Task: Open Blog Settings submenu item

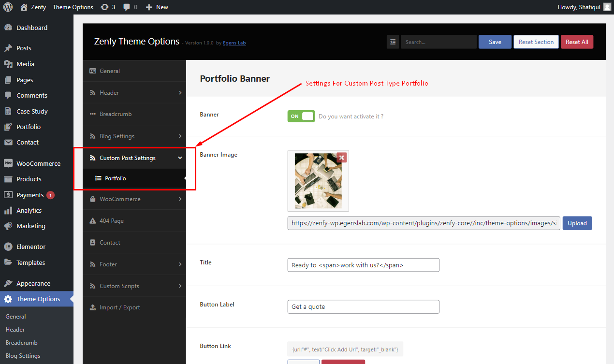Action: coord(23,356)
